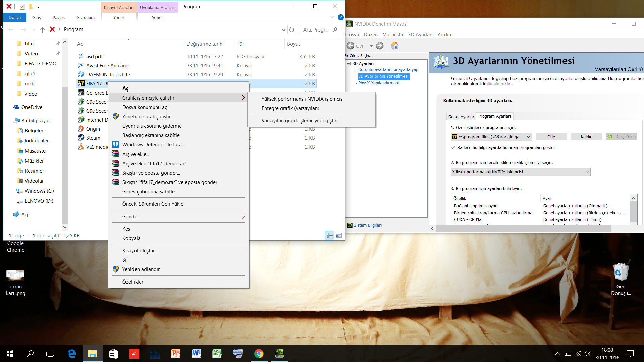Select the asd.pdf file
Screen dimensions: 644x362
[94, 56]
